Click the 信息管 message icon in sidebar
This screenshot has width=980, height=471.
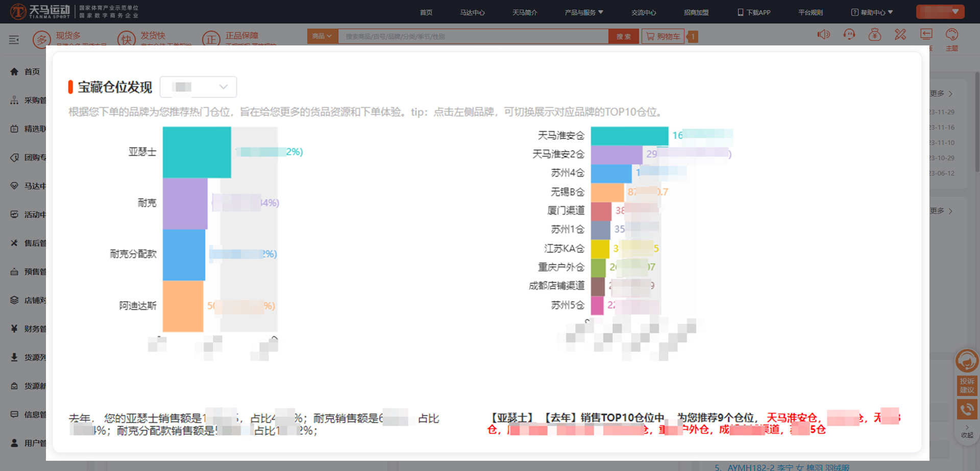pyautogui.click(x=14, y=414)
